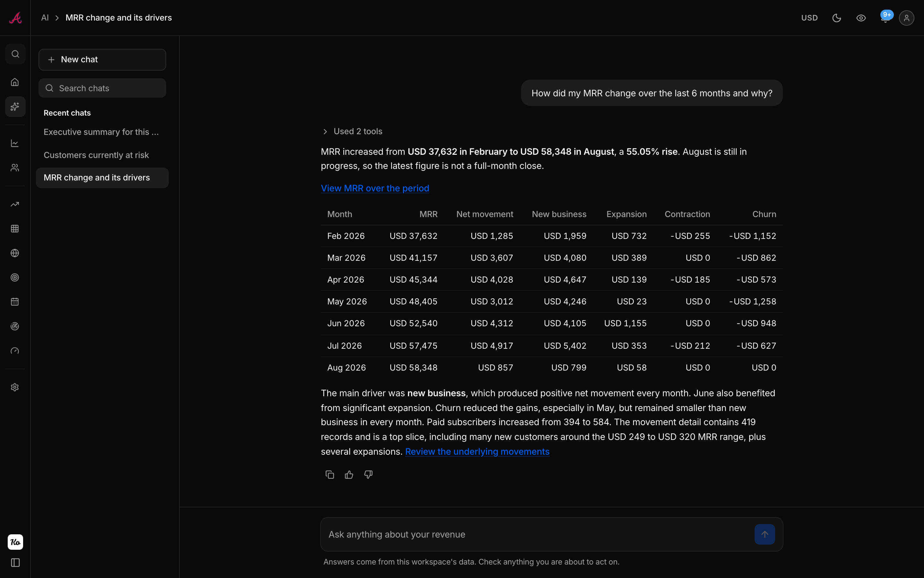Open the radar icon in sidebar
This screenshot has height=578, width=924.
click(15, 327)
